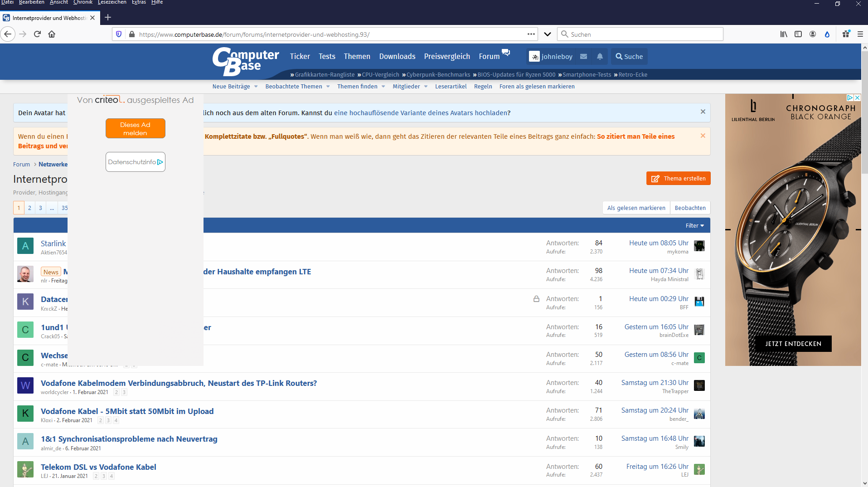The width and height of the screenshot is (868, 487).
Task: Expand the Mitglieder dropdown arrow
Action: (x=426, y=87)
